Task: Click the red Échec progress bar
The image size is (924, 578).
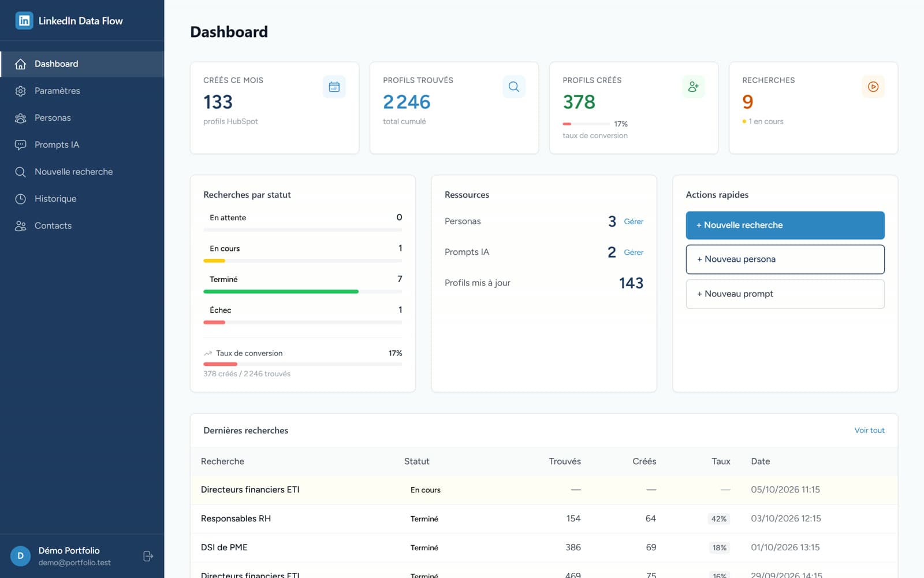Action: pos(214,323)
